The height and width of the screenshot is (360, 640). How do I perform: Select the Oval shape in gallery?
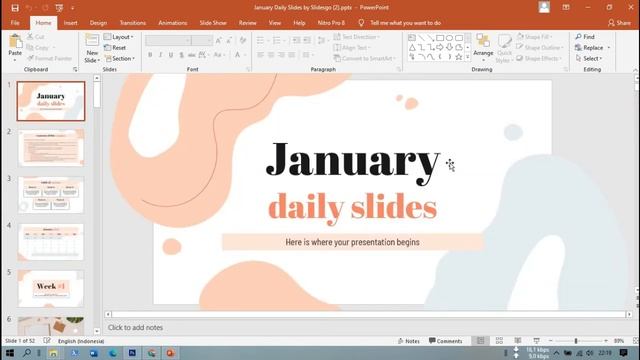coord(449,38)
